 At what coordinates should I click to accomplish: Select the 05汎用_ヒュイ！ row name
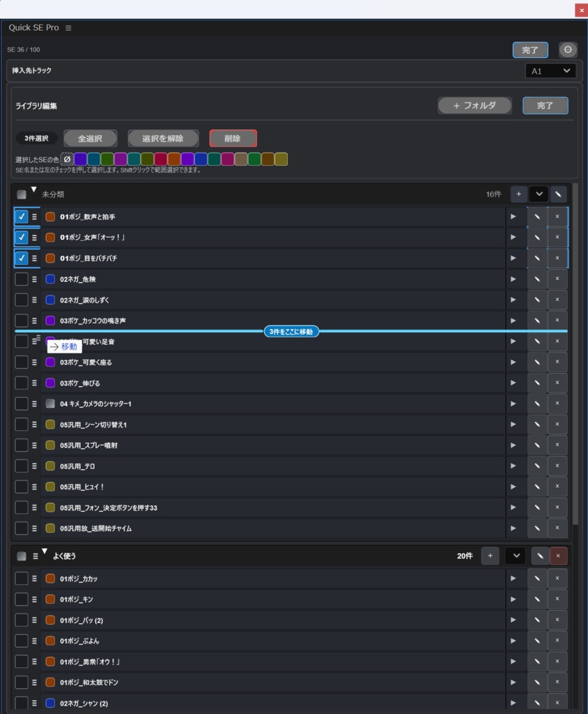82,487
